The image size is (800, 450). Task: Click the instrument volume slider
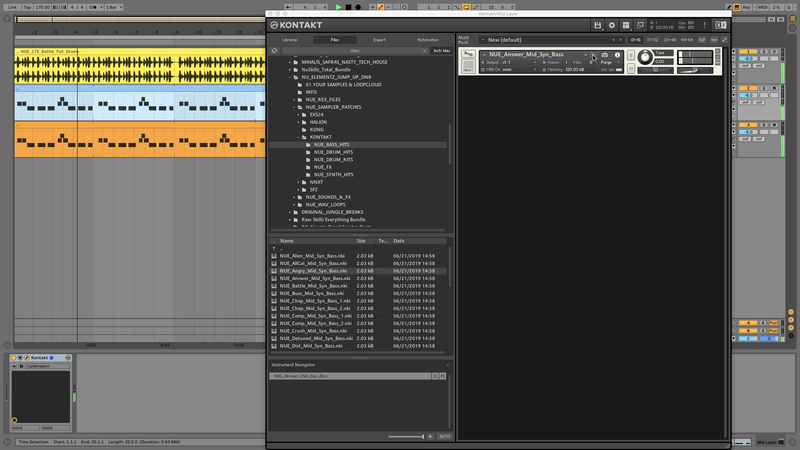(x=695, y=70)
